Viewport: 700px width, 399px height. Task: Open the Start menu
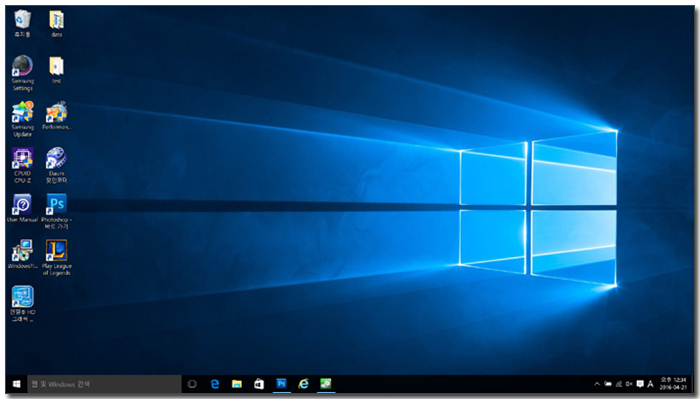17,384
